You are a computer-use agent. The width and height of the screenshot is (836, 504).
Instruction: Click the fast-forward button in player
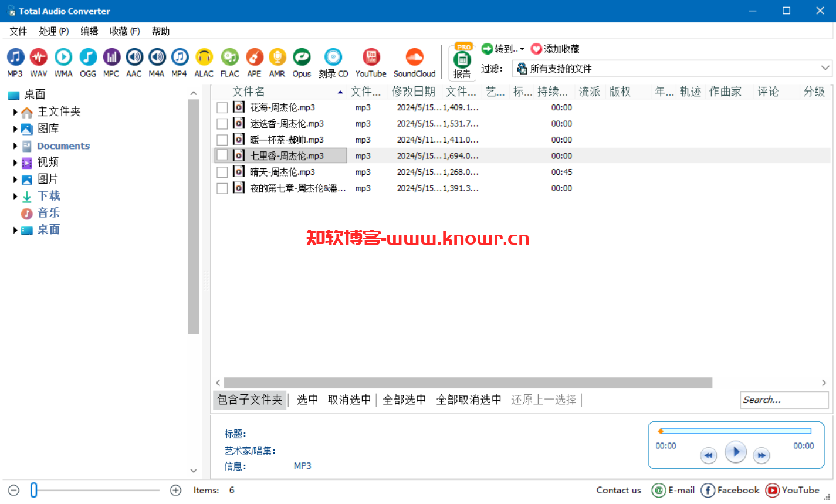pyautogui.click(x=761, y=455)
